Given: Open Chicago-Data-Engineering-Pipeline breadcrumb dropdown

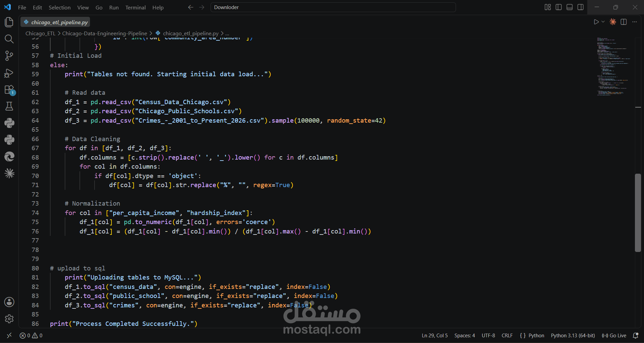Looking at the screenshot, I should [104, 33].
